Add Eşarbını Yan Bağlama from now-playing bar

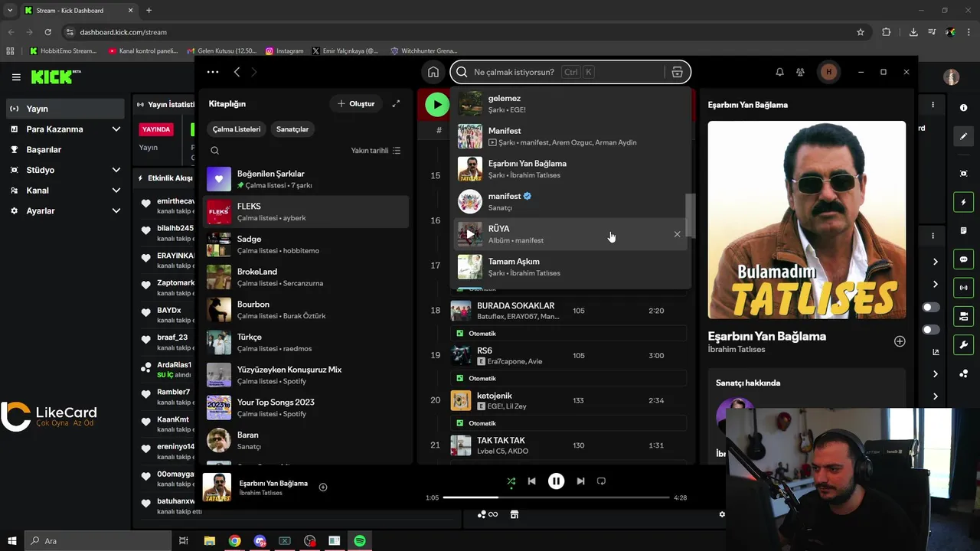(323, 487)
